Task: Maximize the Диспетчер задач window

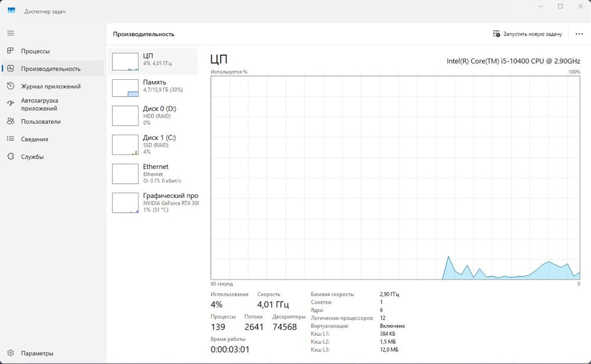Action: coord(560,6)
